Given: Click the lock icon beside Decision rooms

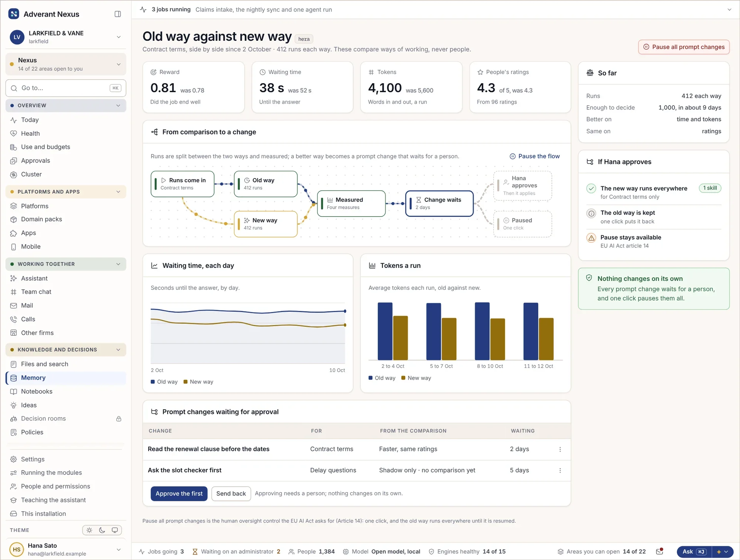Looking at the screenshot, I should point(119,419).
